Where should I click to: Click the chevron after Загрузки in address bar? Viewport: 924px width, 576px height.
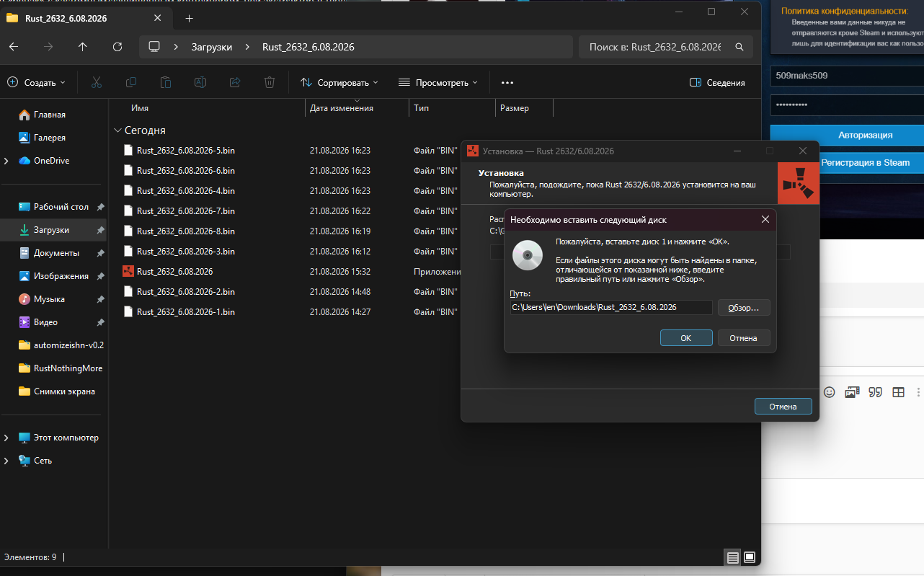247,47
